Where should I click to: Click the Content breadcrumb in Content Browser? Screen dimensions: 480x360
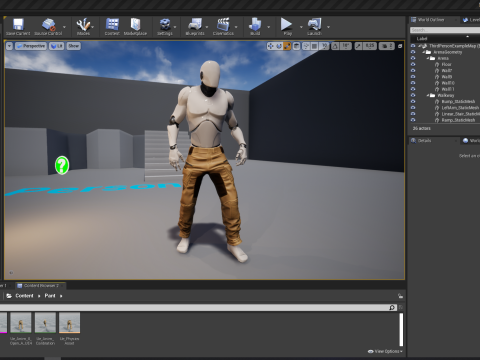click(x=24, y=296)
